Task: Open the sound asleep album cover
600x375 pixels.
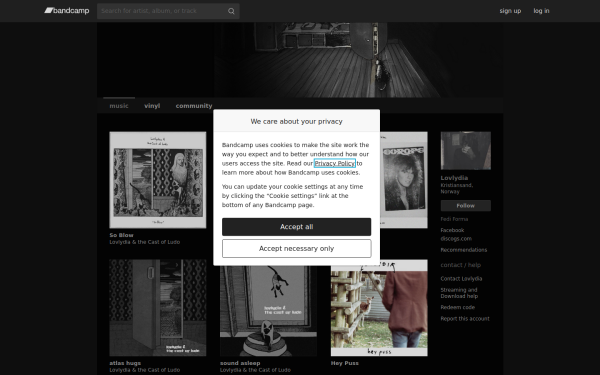Action: pyautogui.click(x=268, y=311)
